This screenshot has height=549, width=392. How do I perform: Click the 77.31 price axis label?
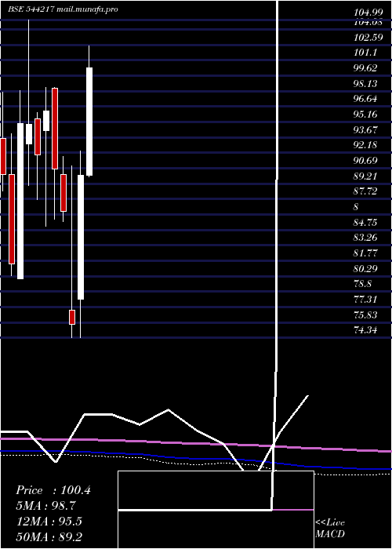[x=365, y=299]
